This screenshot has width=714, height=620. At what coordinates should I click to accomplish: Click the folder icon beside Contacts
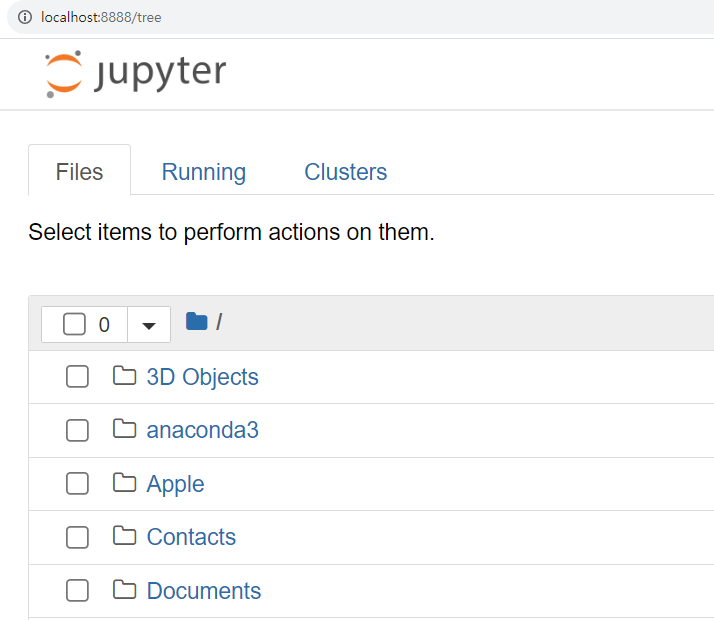point(124,536)
